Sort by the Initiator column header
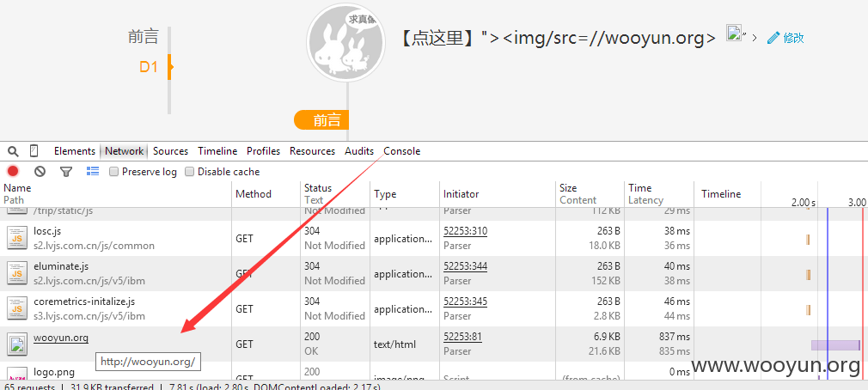 (497, 193)
